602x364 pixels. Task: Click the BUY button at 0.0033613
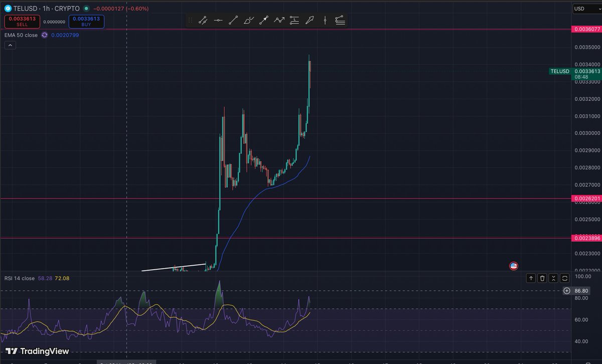pos(86,22)
